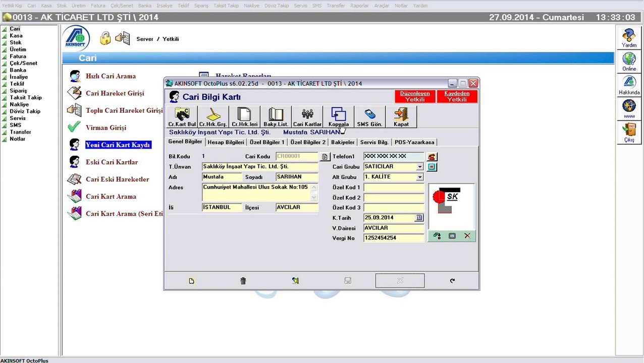Expand the Cari Grubu dropdown
The image size is (644, 363).
click(x=419, y=167)
